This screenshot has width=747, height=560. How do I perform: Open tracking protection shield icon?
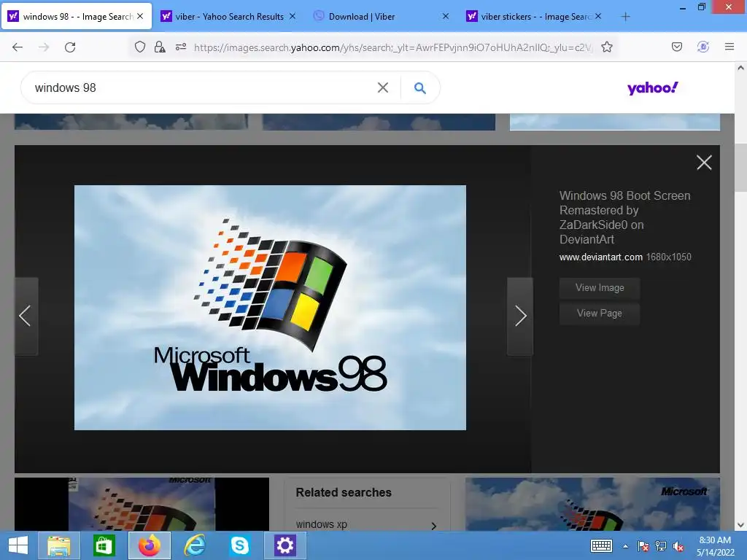tap(139, 47)
